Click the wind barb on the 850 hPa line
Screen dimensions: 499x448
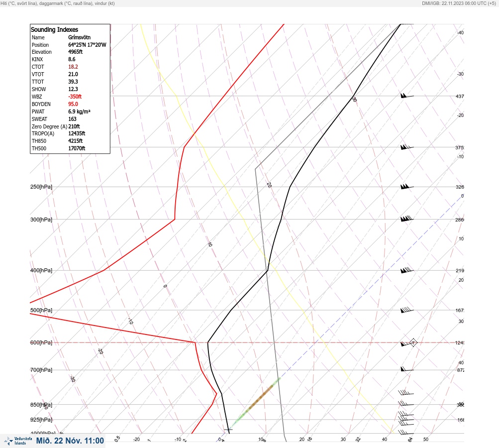click(406, 404)
